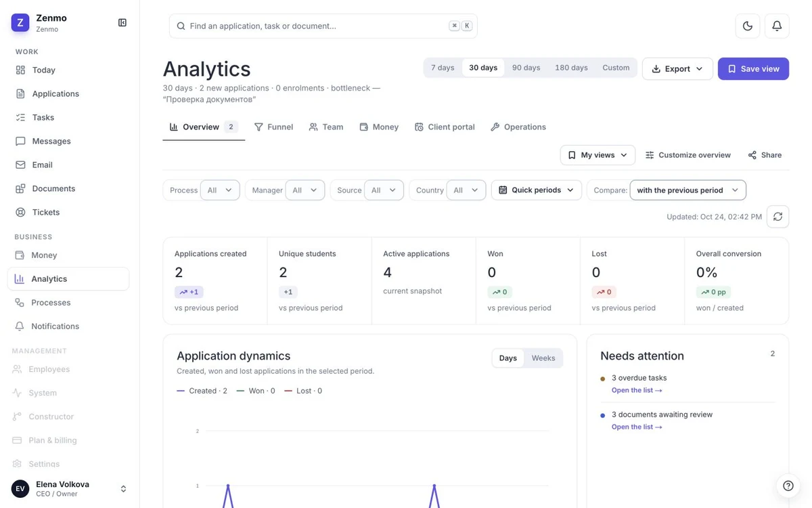
Task: Open the Compare with previous period dropdown
Action: point(687,190)
